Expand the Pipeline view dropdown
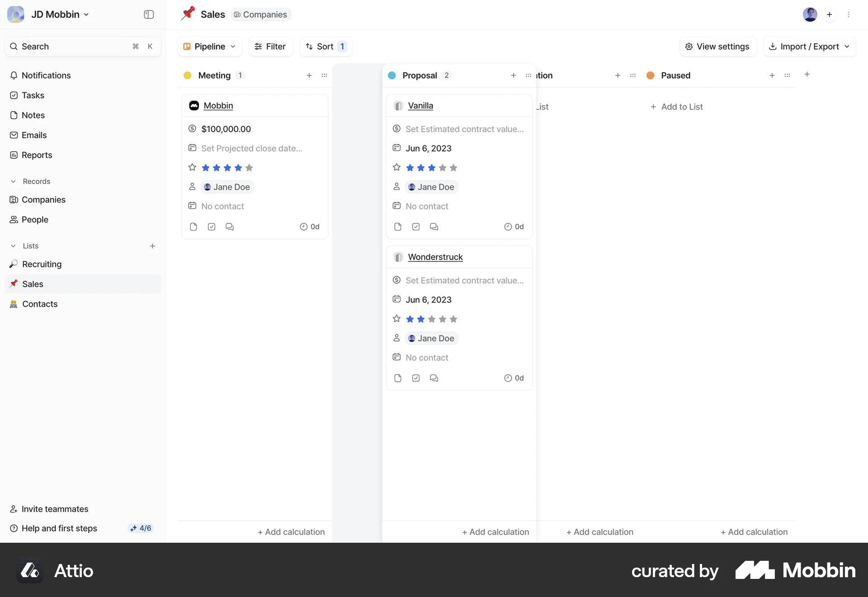Screen dimensions: 868x597 tap(209, 46)
